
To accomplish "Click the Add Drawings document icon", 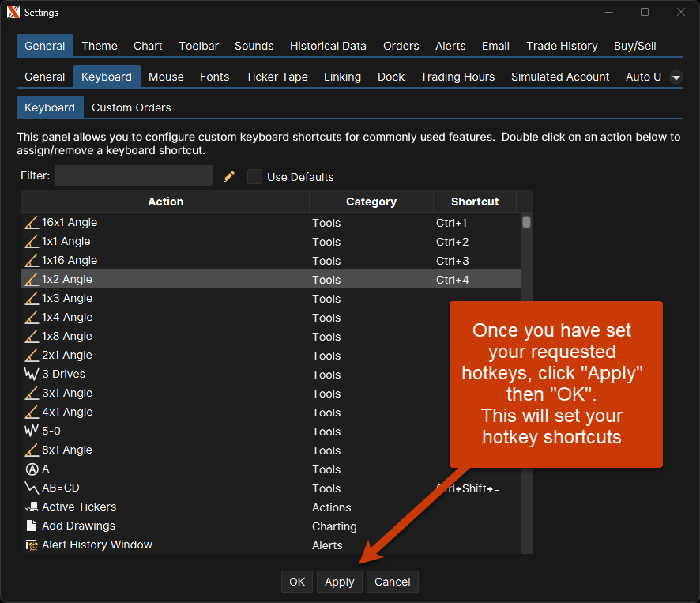I will [x=32, y=526].
